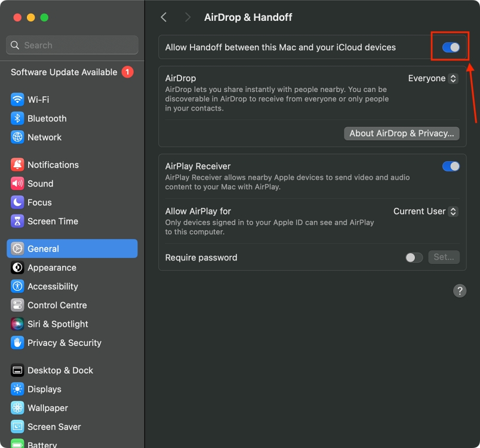480x448 pixels.
Task: Change Allow AirPlay for Current User
Action: click(x=426, y=211)
